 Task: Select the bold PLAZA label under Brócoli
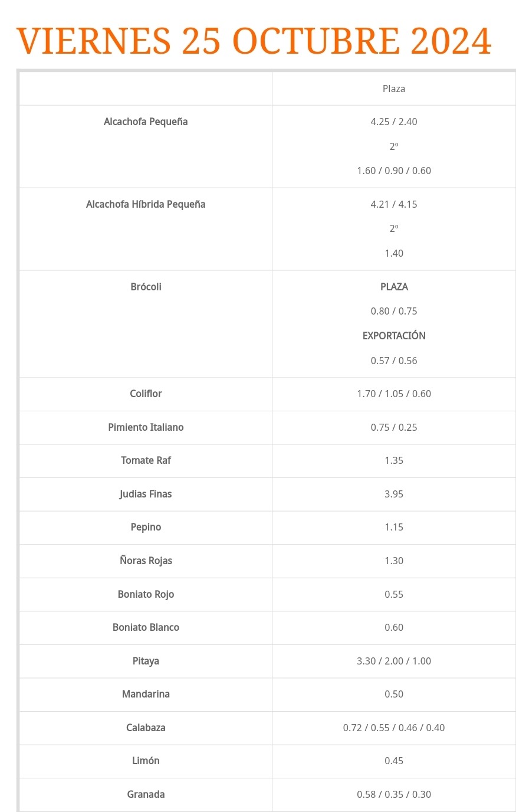tap(394, 287)
